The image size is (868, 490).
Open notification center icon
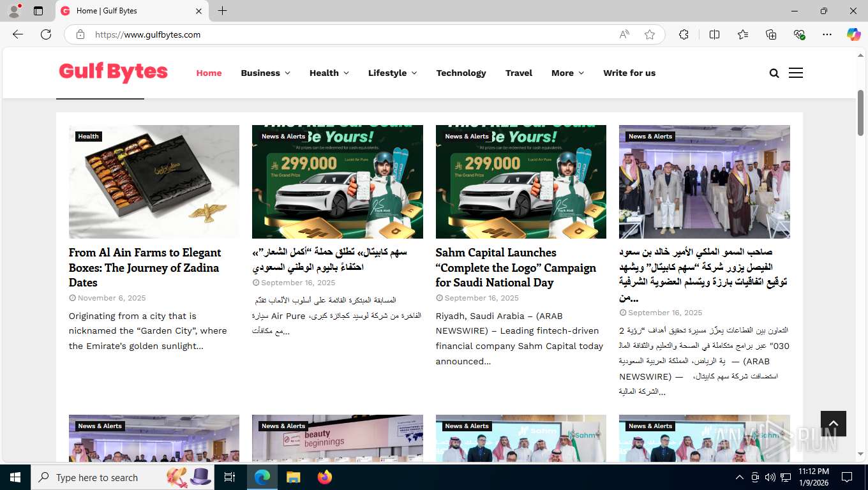tap(847, 477)
